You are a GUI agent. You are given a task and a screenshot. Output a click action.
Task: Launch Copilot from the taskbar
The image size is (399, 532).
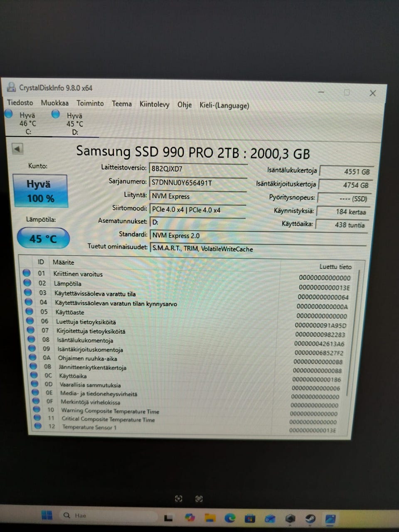pos(190,517)
